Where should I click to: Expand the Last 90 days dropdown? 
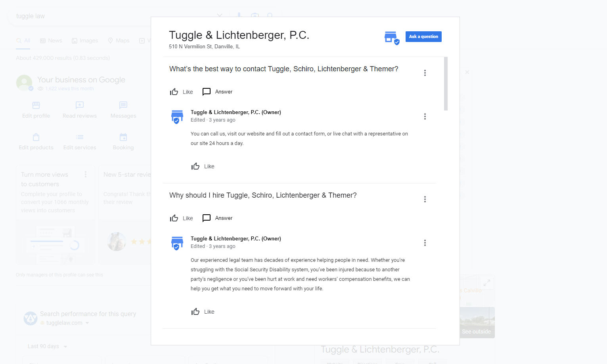pyautogui.click(x=48, y=346)
